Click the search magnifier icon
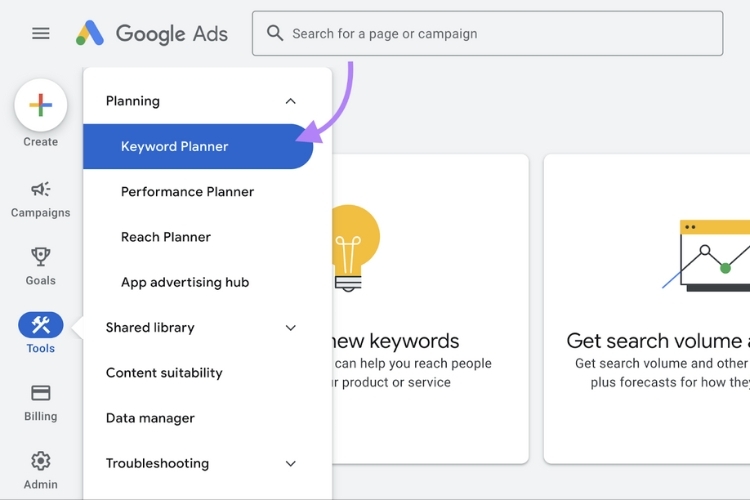The width and height of the screenshot is (750, 500). coord(275,33)
